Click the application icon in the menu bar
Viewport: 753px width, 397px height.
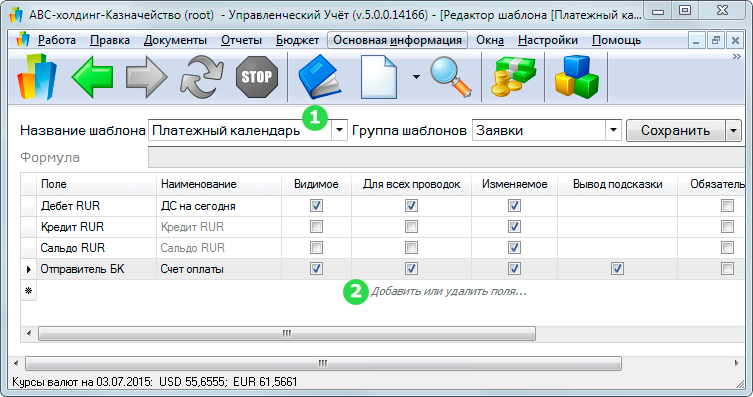click(x=23, y=40)
